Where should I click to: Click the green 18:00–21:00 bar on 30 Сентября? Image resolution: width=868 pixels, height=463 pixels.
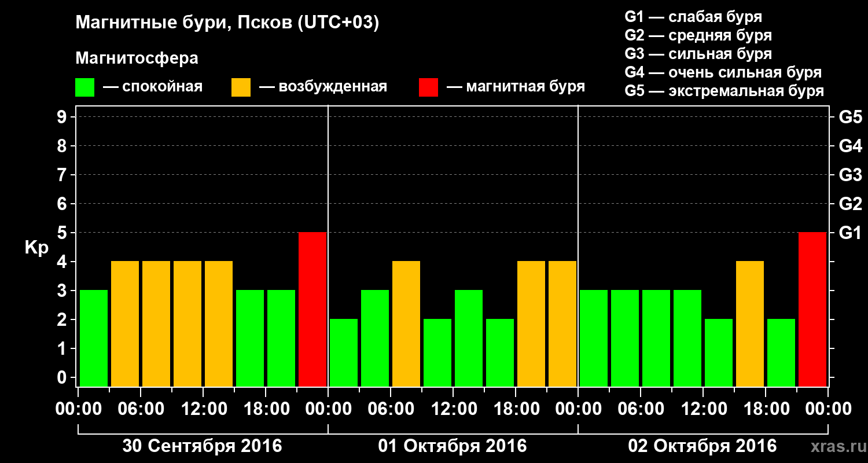pos(281,338)
